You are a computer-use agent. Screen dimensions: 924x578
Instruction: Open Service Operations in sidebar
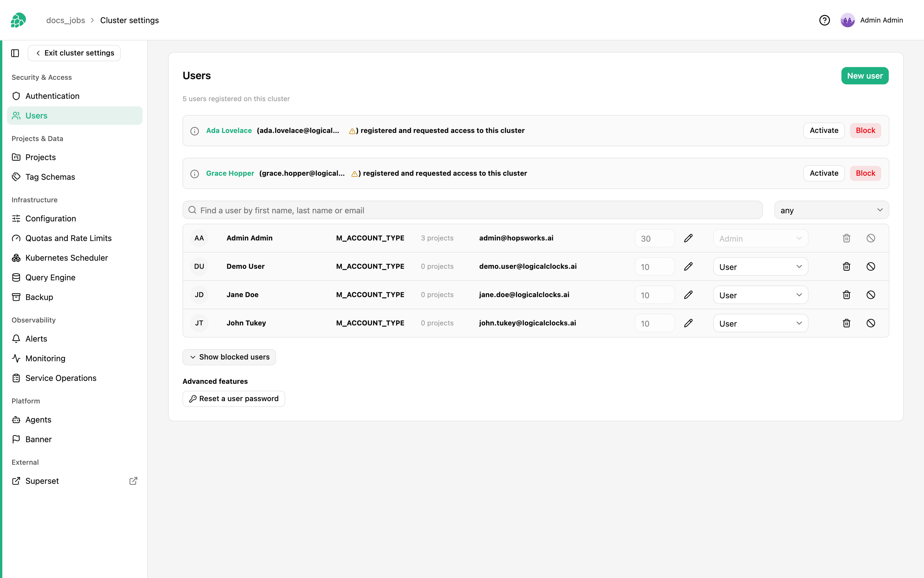(74, 378)
